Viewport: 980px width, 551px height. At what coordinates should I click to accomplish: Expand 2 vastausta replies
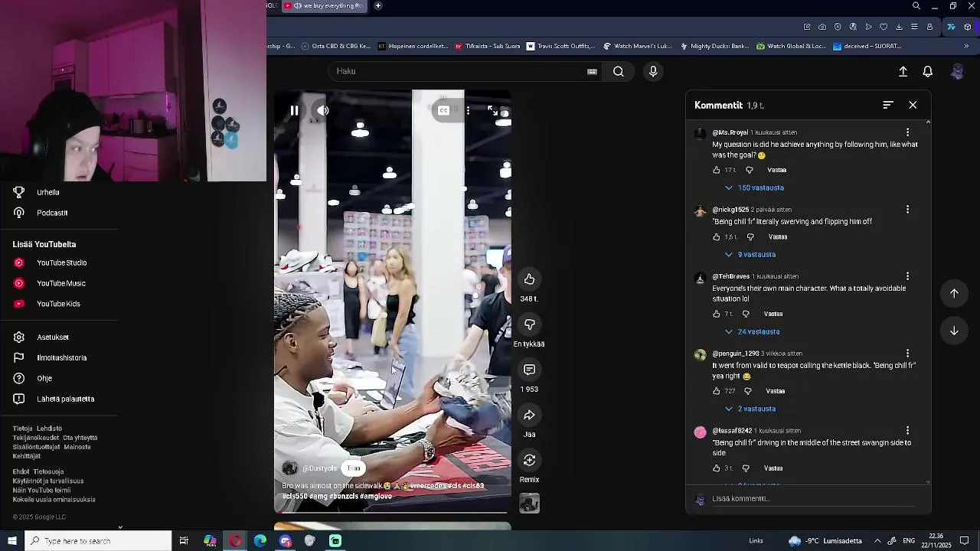pyautogui.click(x=750, y=409)
